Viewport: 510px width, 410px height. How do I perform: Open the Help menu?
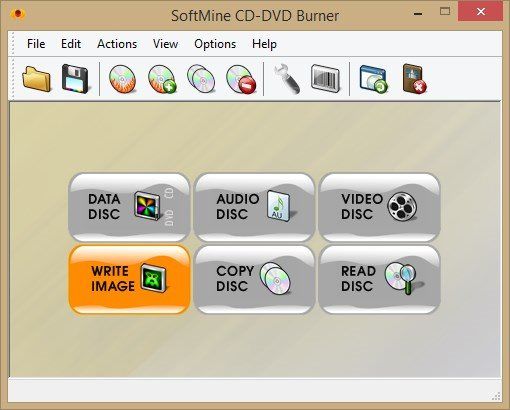pos(264,44)
